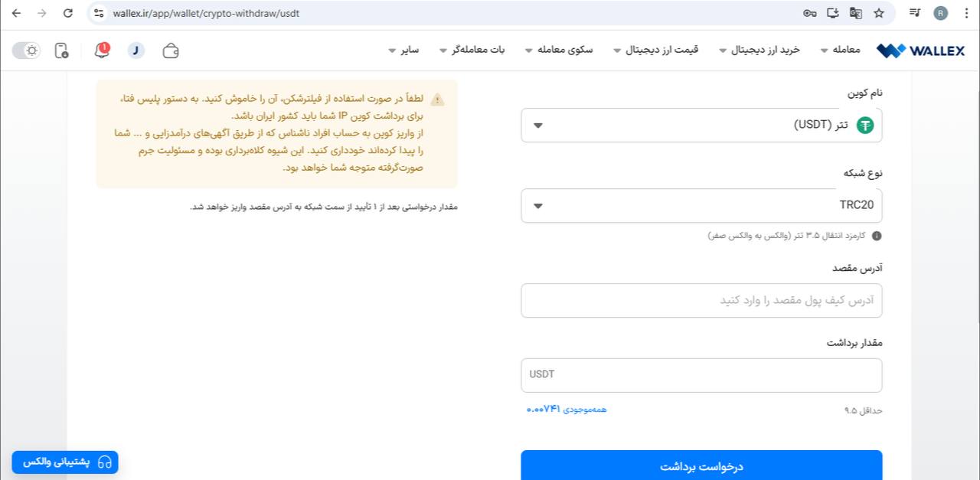Go forward with browser forward arrow

(x=42, y=13)
